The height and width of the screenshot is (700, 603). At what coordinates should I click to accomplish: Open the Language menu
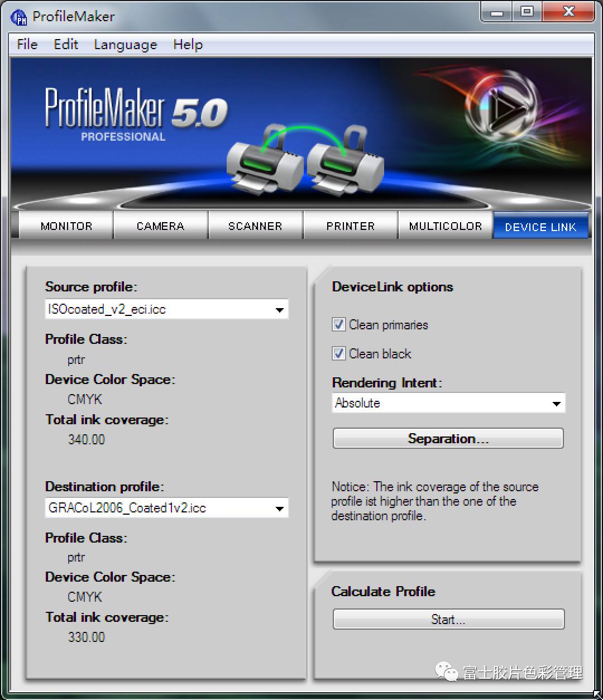click(x=125, y=45)
